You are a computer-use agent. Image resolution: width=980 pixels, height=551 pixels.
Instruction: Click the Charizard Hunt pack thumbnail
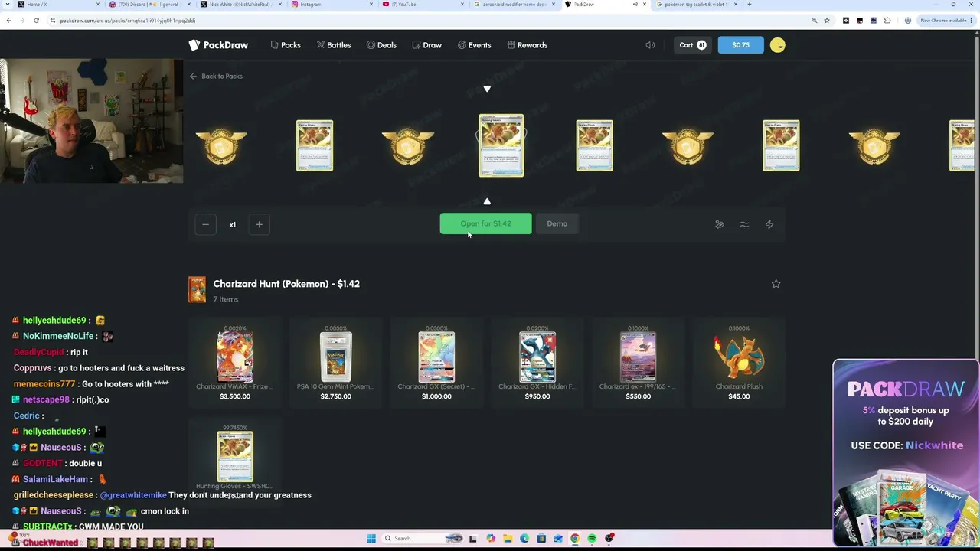click(x=197, y=289)
